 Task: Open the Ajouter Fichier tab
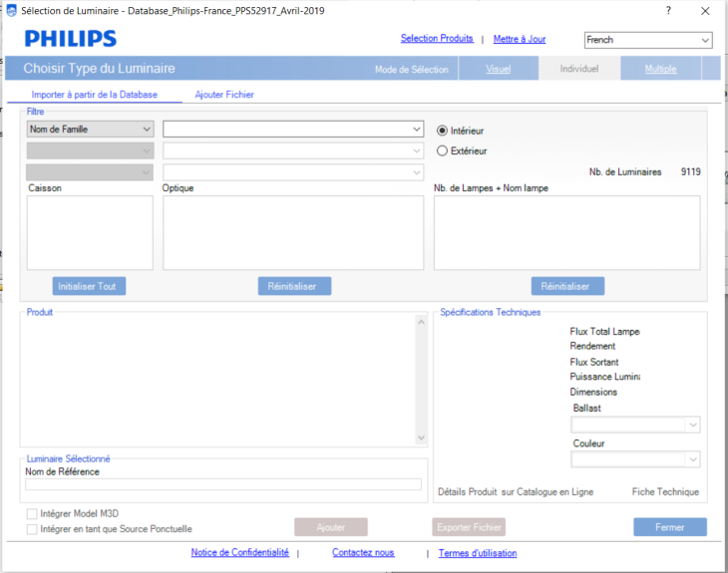[x=224, y=95]
